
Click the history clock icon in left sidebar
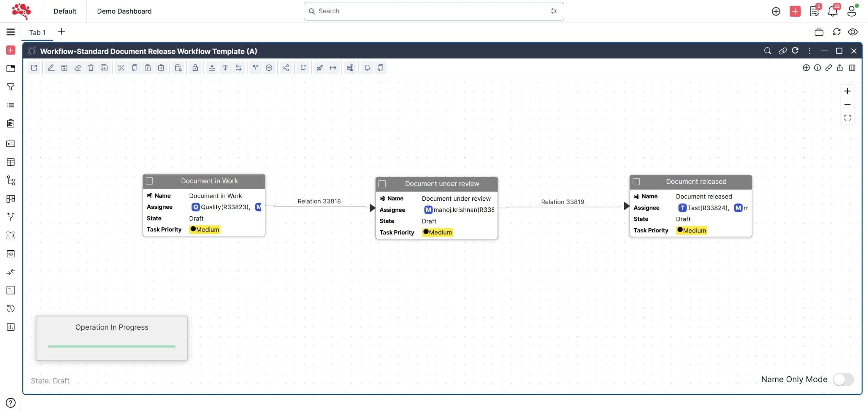11,308
